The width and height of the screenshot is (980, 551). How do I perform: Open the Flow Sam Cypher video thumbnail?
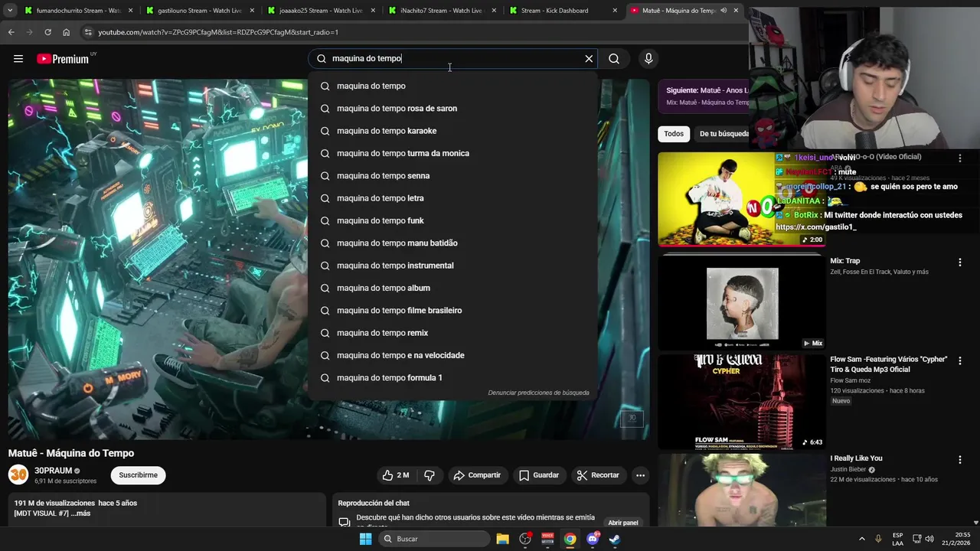[741, 402]
